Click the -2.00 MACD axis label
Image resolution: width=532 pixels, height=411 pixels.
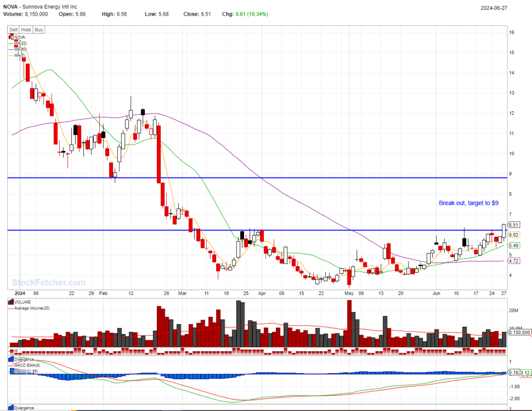click(x=514, y=399)
